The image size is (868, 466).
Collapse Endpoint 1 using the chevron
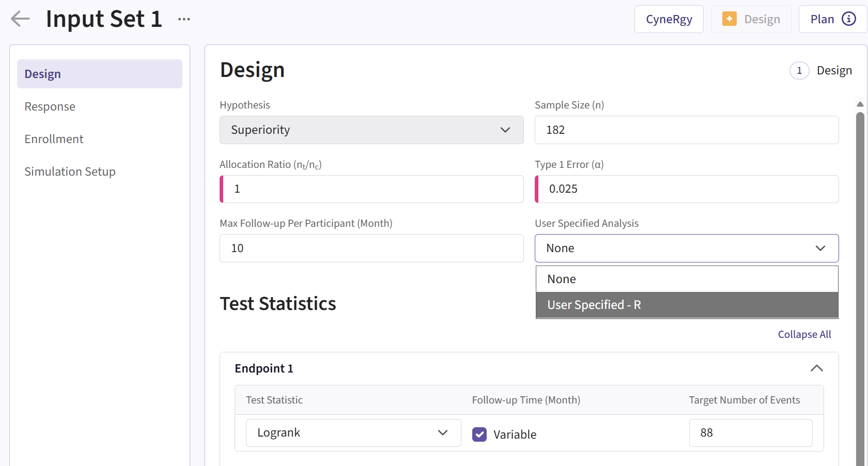coord(816,368)
